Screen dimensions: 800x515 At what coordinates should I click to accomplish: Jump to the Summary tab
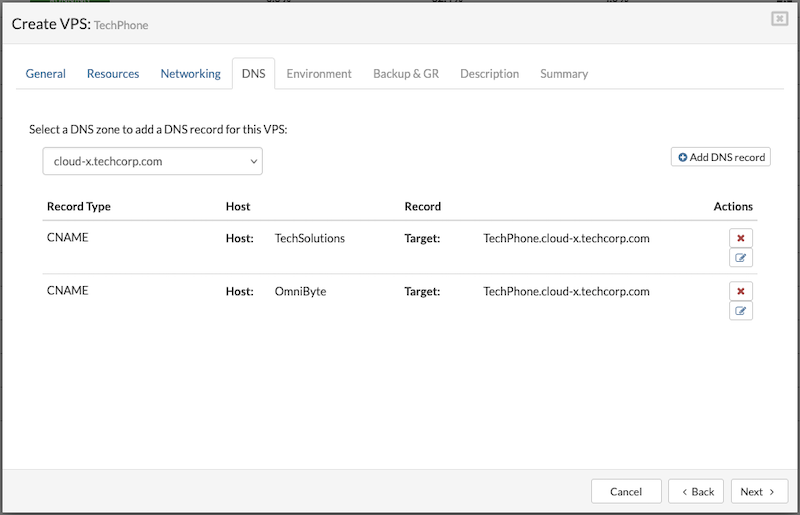coord(564,74)
